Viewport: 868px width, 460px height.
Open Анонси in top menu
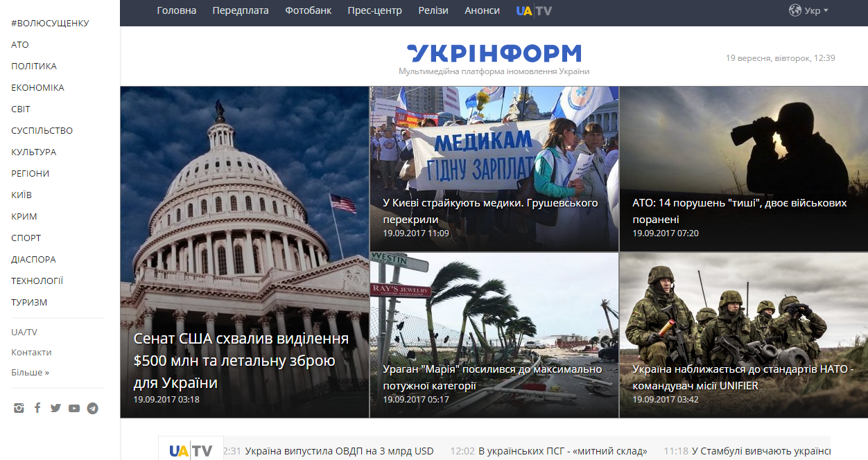(x=482, y=10)
